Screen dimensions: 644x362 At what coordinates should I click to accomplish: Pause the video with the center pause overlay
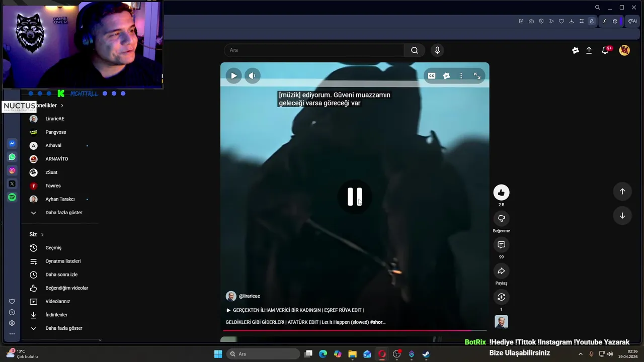coord(355,197)
